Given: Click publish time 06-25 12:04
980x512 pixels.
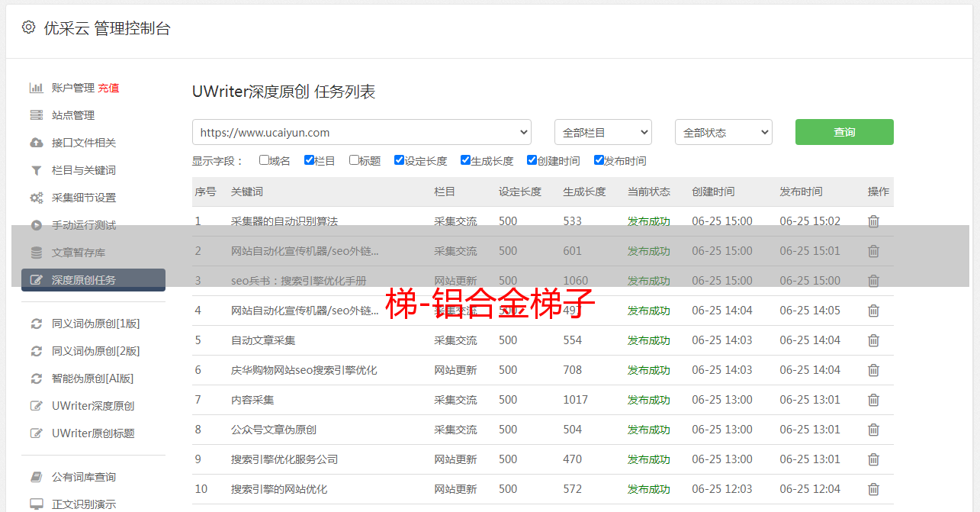Looking at the screenshot, I should click(x=810, y=489).
